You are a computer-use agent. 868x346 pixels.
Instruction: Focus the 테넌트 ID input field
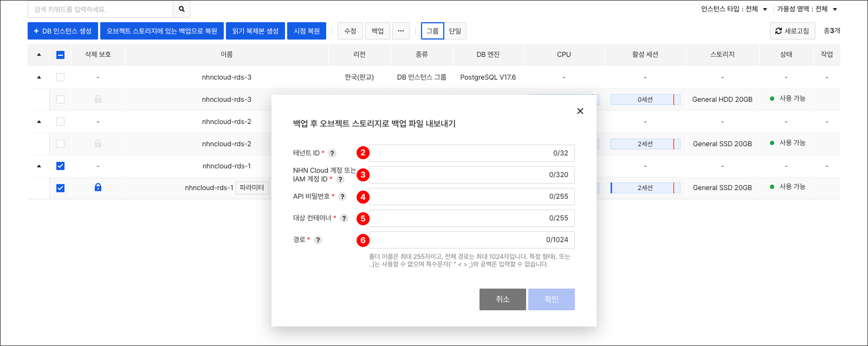[472, 153]
